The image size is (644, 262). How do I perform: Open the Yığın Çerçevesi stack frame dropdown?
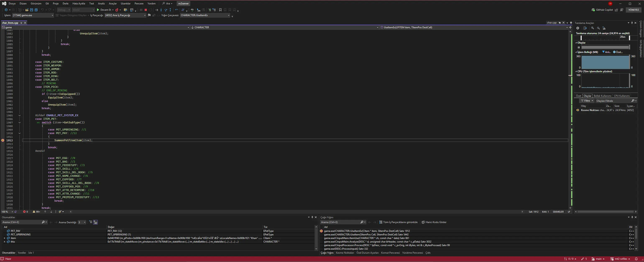205,15
